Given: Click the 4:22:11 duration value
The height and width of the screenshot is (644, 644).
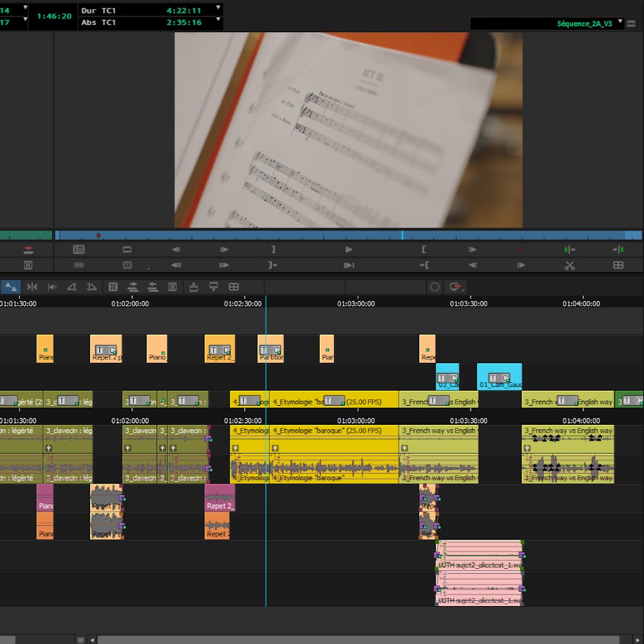Looking at the screenshot, I should click(x=184, y=10).
